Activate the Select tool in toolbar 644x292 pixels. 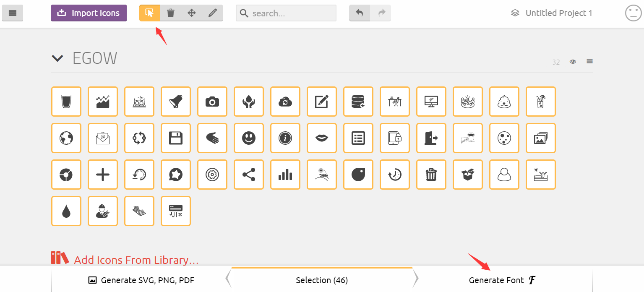tap(150, 13)
